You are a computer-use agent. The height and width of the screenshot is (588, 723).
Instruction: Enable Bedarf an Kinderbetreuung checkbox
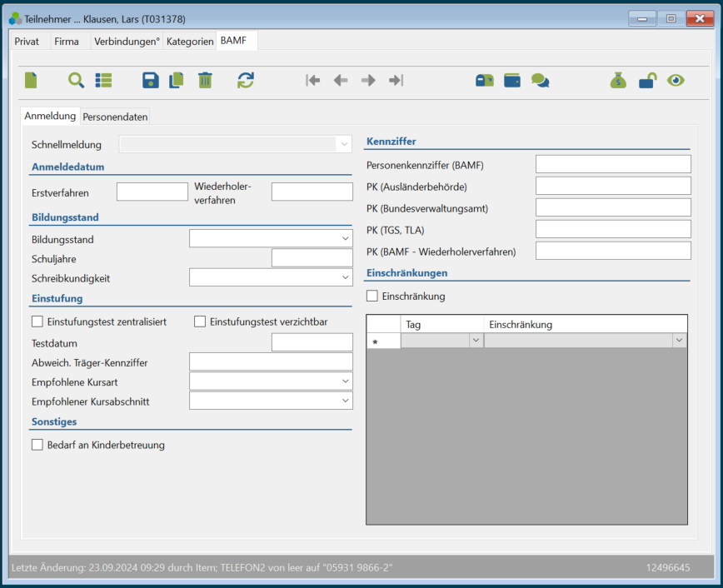(x=37, y=445)
